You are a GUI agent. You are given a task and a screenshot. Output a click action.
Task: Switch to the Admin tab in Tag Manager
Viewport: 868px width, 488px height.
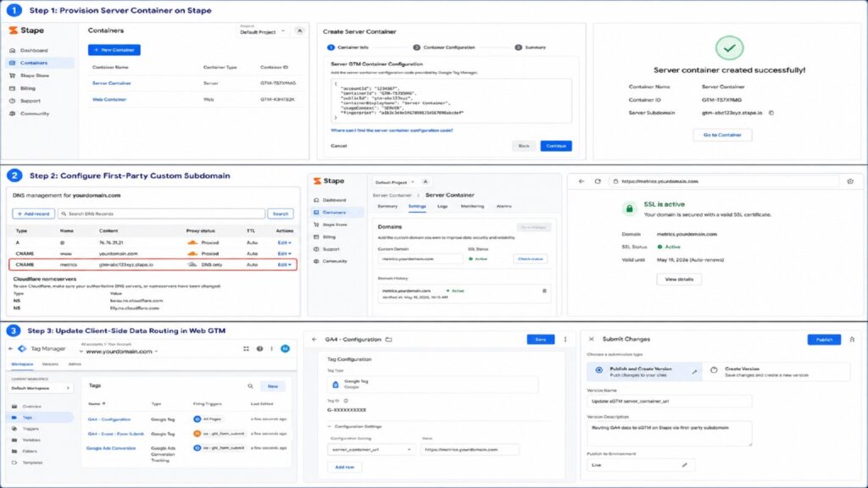tap(75, 364)
